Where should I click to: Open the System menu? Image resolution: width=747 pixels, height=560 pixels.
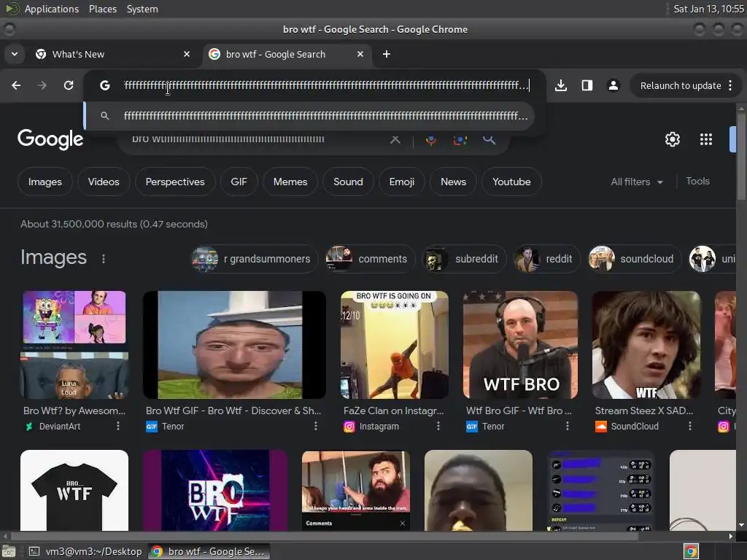[x=142, y=9]
